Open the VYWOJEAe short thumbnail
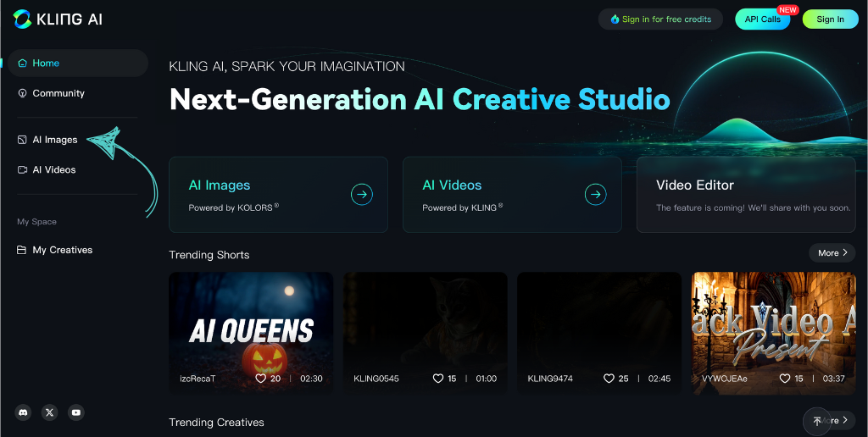868x437 pixels. (x=774, y=333)
